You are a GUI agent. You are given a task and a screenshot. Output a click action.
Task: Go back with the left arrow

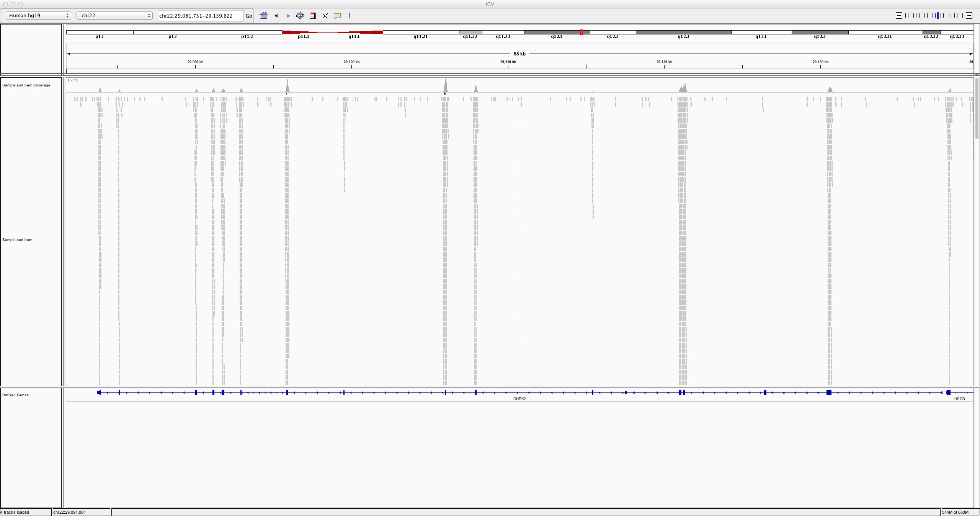click(276, 16)
